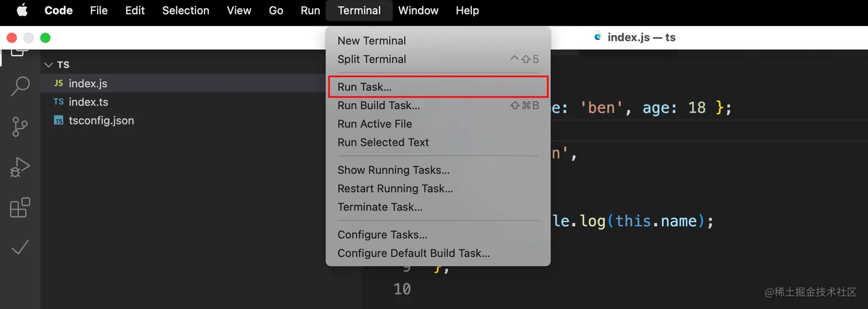
Task: Open the Window menu in menu bar
Action: tap(418, 10)
